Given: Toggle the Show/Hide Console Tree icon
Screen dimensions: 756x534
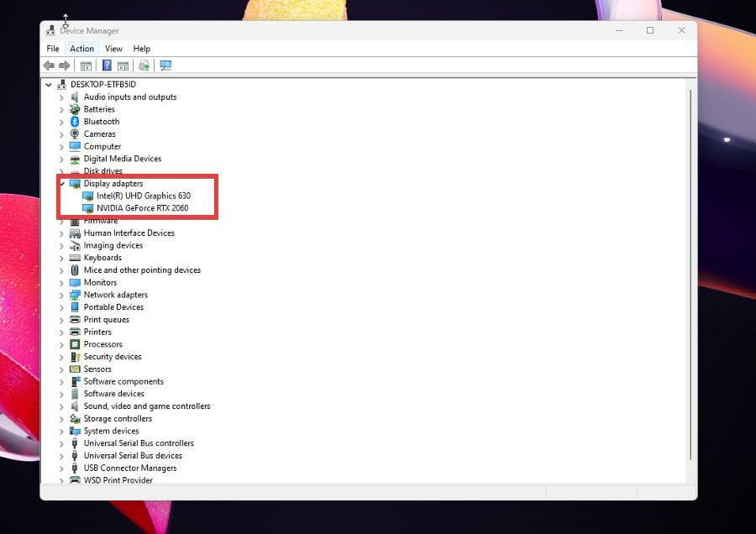Looking at the screenshot, I should [87, 65].
